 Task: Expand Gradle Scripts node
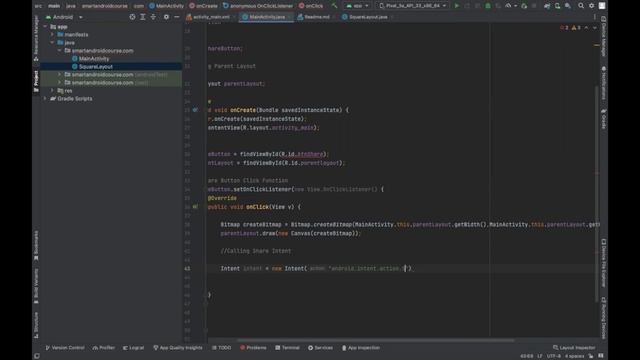pyautogui.click(x=45, y=98)
